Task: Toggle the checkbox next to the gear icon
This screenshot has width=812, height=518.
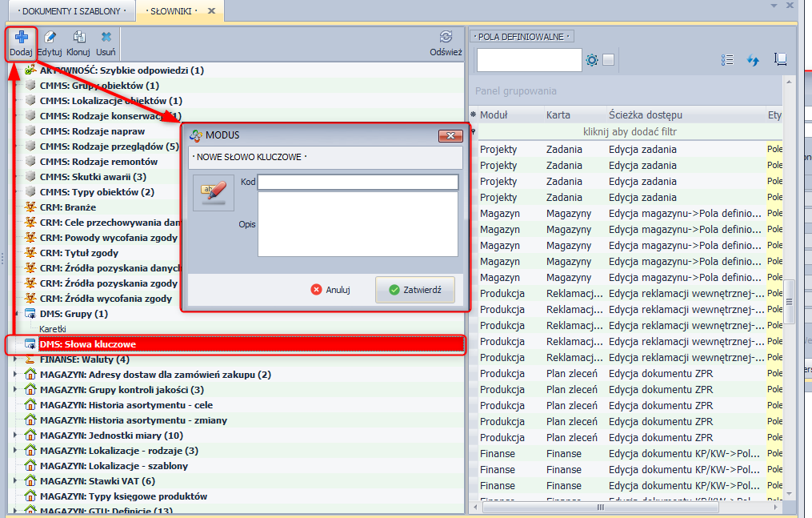Action: [x=608, y=60]
